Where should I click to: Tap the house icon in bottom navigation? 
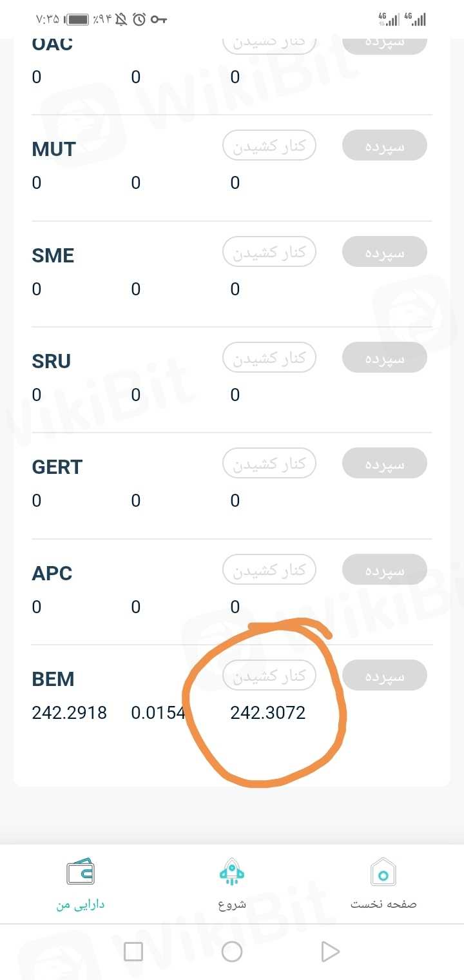(383, 874)
